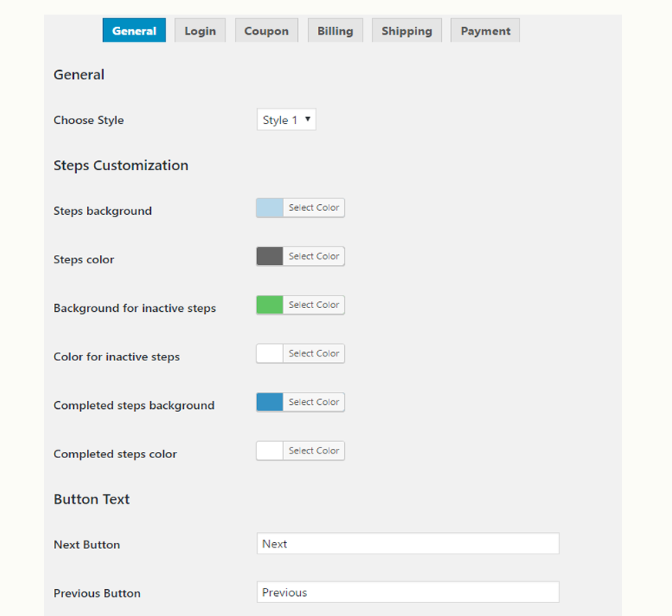Screen dimensions: 672x616
Task: Click the Steps background label
Action: click(x=103, y=211)
